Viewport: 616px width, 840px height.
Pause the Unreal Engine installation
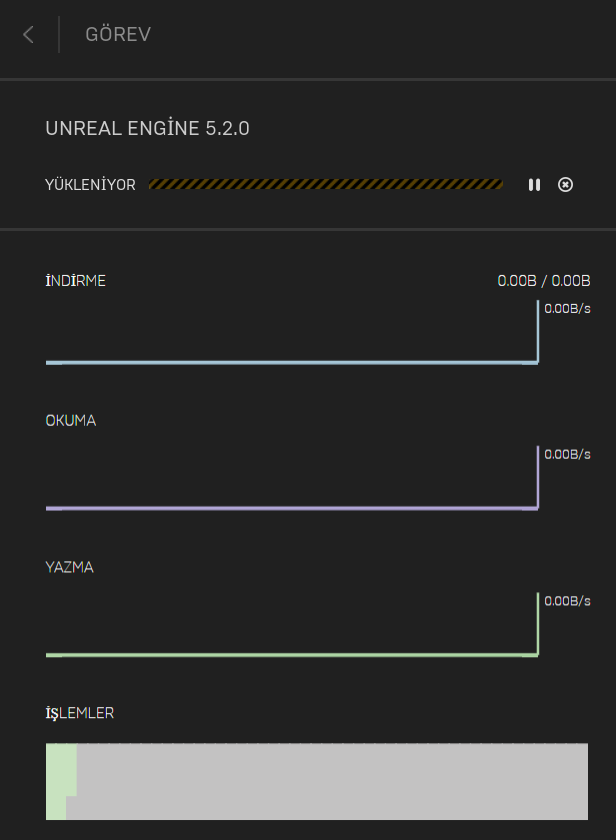[534, 185]
